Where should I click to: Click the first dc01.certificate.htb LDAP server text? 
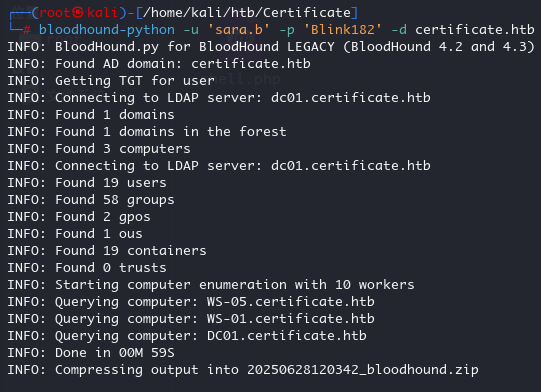click(351, 98)
